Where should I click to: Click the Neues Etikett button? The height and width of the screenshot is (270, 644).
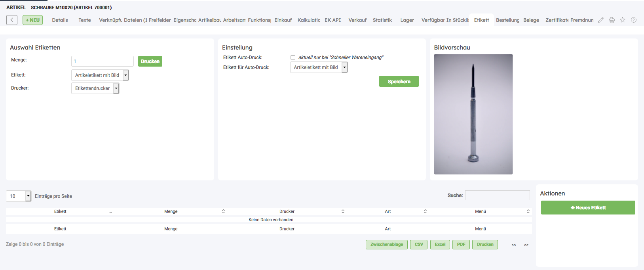click(x=588, y=207)
